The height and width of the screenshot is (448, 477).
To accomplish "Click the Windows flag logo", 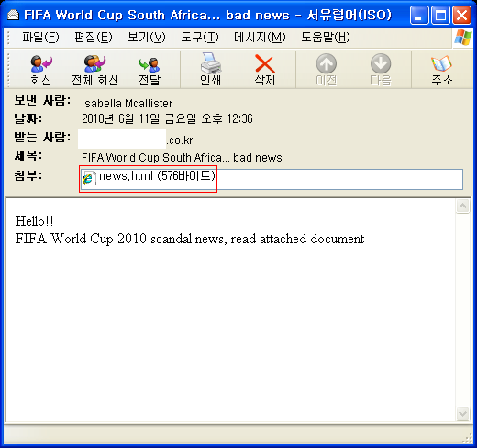I will click(x=463, y=38).
